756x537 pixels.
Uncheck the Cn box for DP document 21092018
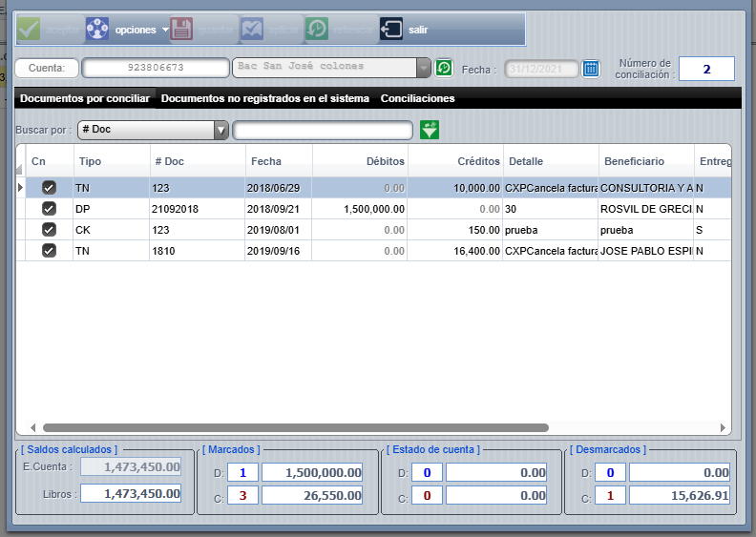50,209
